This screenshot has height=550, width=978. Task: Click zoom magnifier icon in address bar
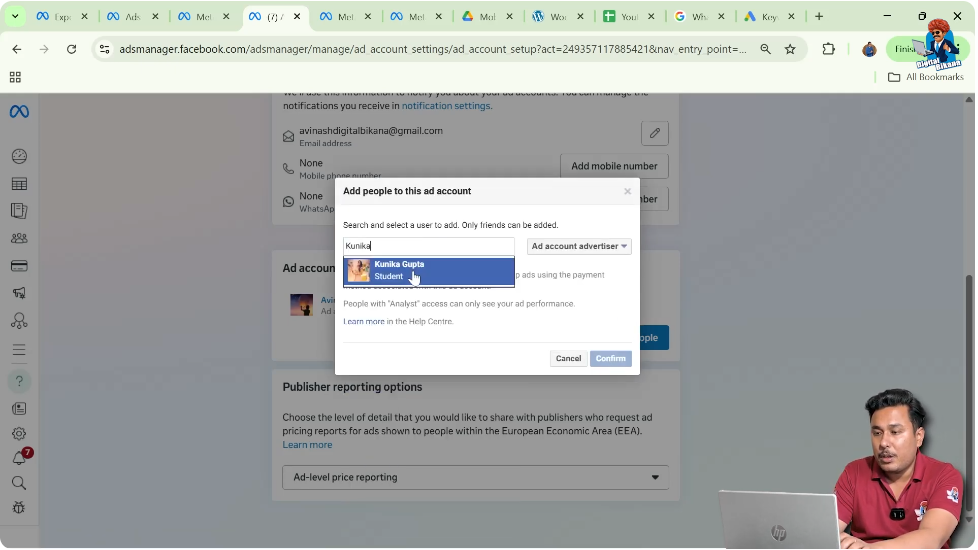pos(765,49)
